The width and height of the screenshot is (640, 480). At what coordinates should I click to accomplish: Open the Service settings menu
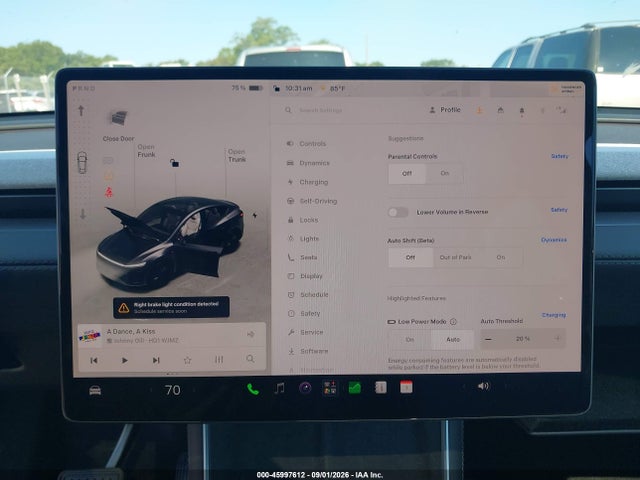point(305,332)
